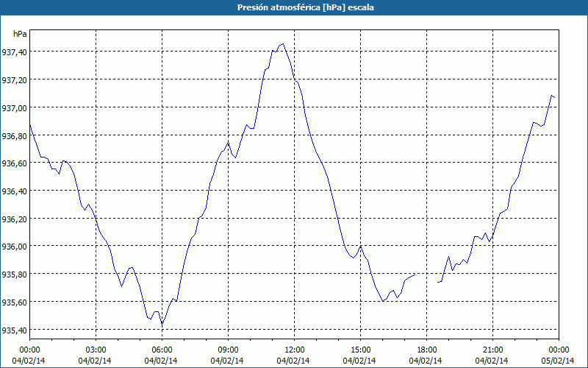The width and height of the screenshot is (588, 368).
Task: Select the 936,80 y-axis value
Action: (x=14, y=135)
